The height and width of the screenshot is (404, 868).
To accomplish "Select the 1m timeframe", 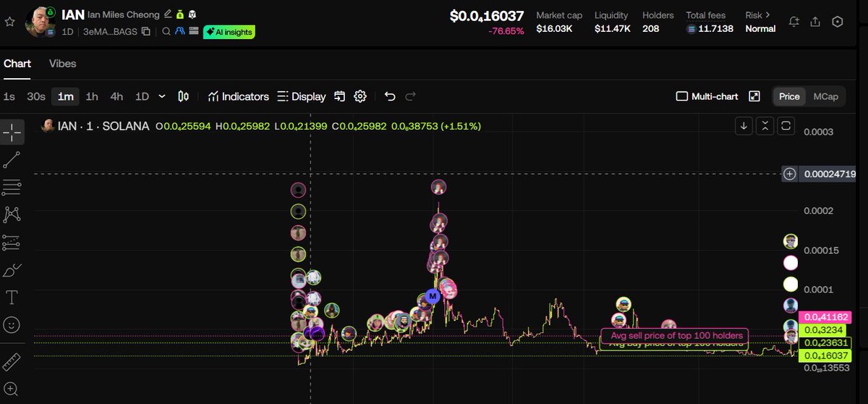I will click(x=66, y=96).
